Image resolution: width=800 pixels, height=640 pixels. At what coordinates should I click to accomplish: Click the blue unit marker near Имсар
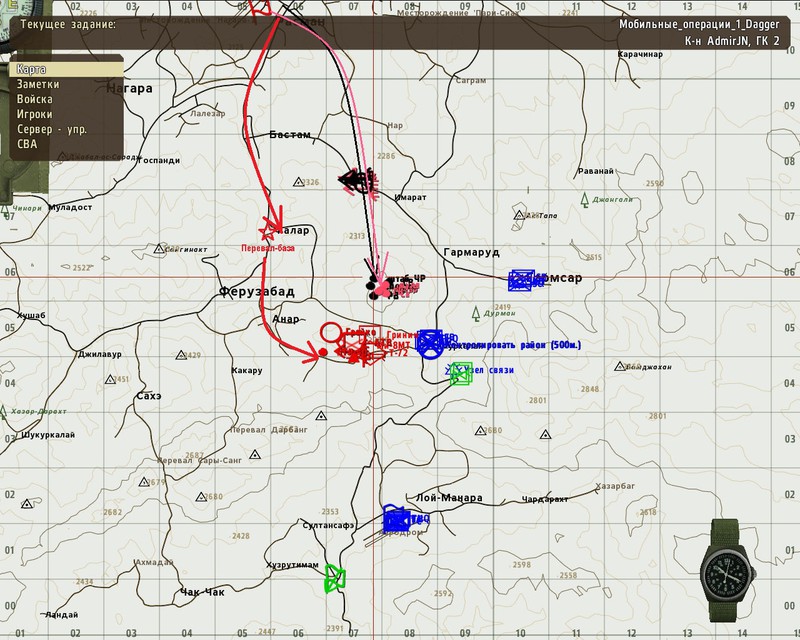pyautogui.click(x=520, y=280)
